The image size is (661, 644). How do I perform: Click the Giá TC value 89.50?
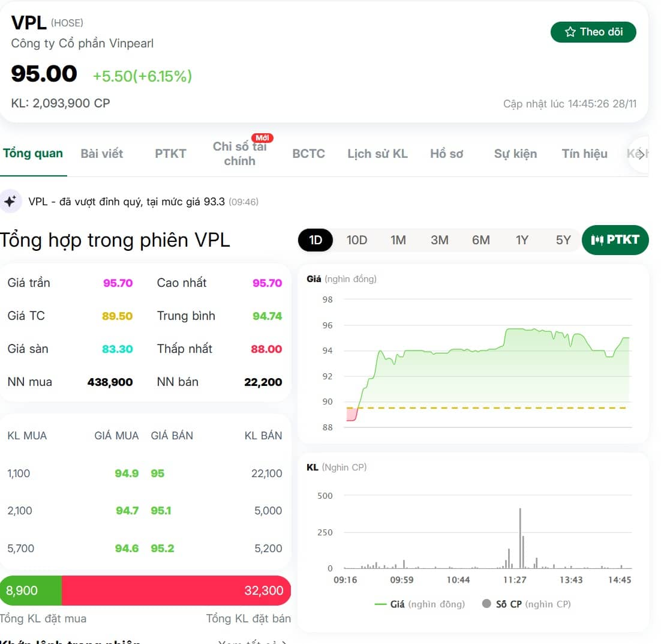(x=117, y=316)
